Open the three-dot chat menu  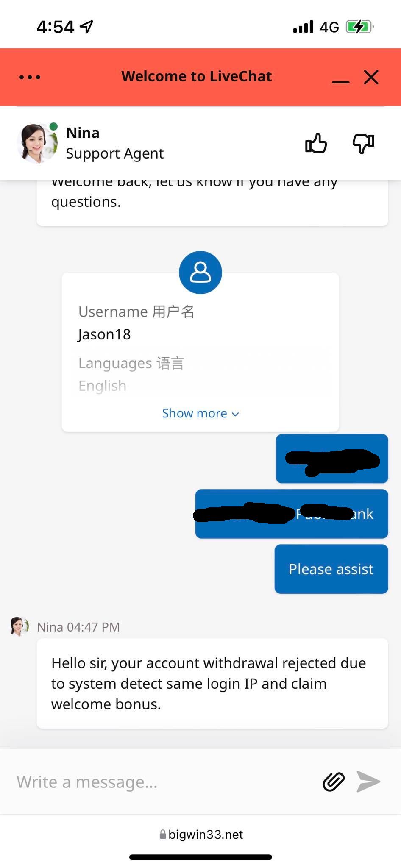(x=30, y=77)
